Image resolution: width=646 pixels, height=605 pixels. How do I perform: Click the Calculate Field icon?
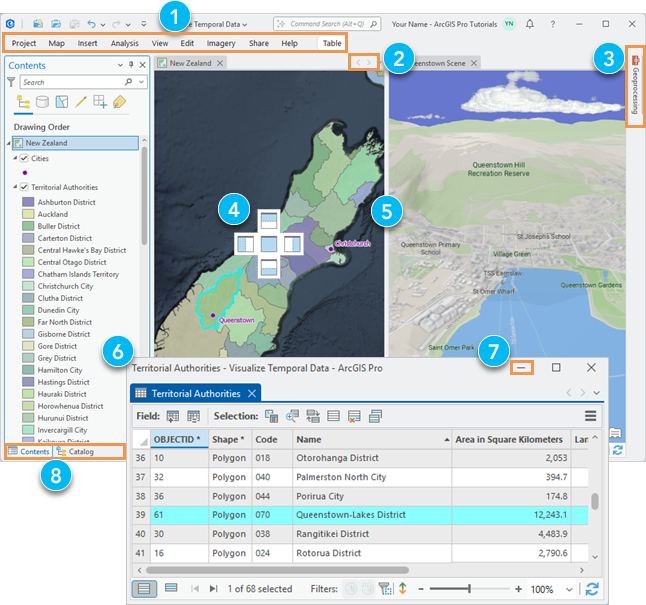(x=193, y=416)
